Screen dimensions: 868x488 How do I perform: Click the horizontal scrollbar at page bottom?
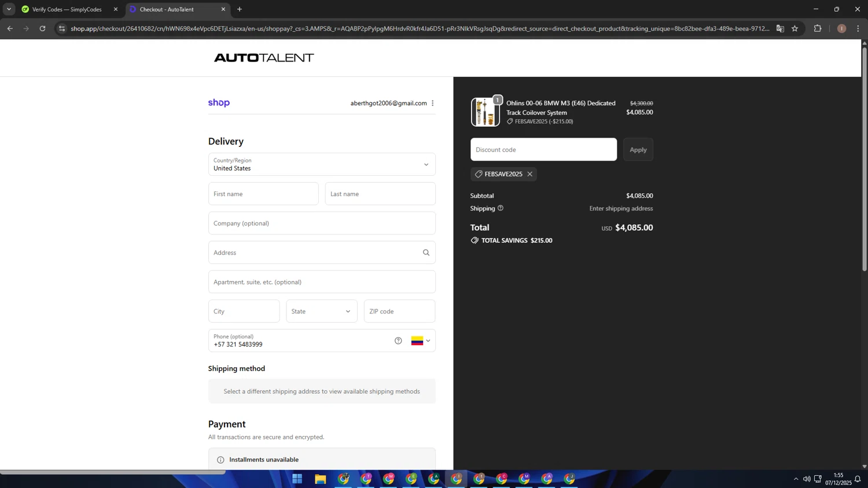point(113,472)
